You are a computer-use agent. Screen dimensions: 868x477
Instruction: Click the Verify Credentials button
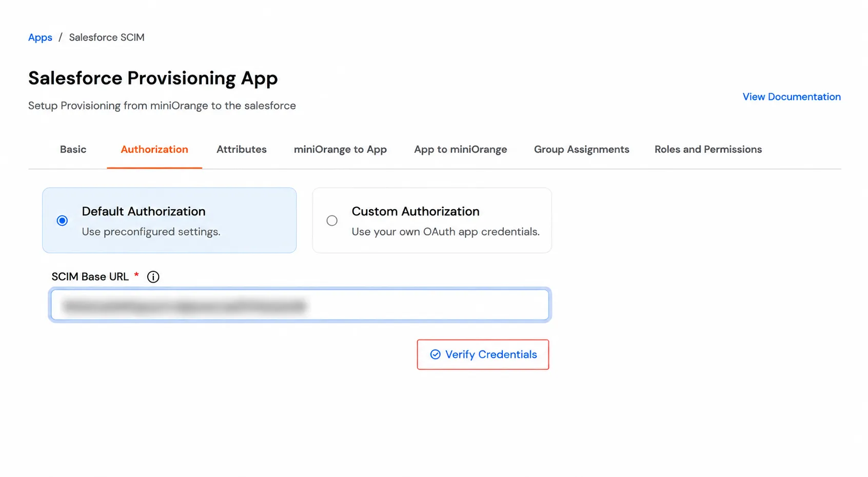pos(483,354)
